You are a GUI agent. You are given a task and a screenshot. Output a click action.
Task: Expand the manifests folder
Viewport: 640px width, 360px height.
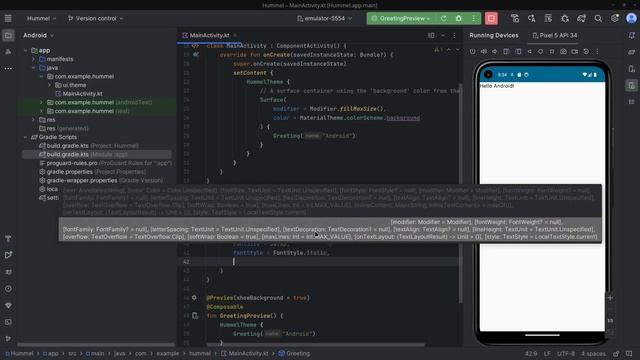point(33,59)
